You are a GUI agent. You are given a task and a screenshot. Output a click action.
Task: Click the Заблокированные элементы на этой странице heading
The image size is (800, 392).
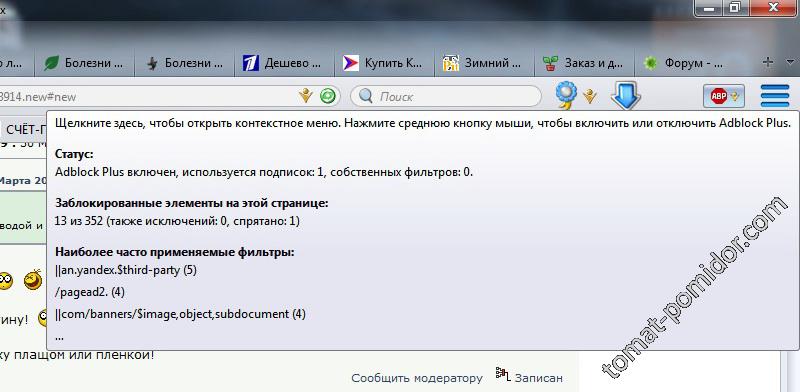(x=191, y=203)
